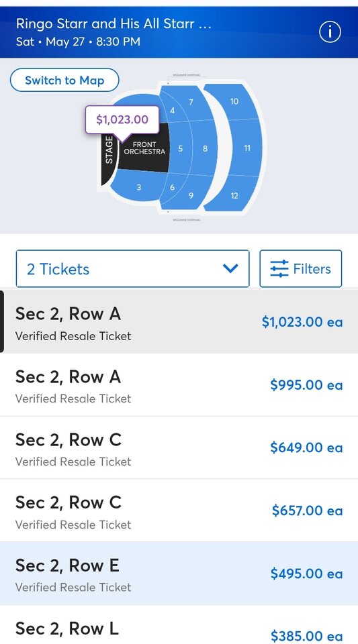This screenshot has height=644, width=358.
Task: Select the Sec 2 Row E $495.00 listing
Action: [179, 574]
